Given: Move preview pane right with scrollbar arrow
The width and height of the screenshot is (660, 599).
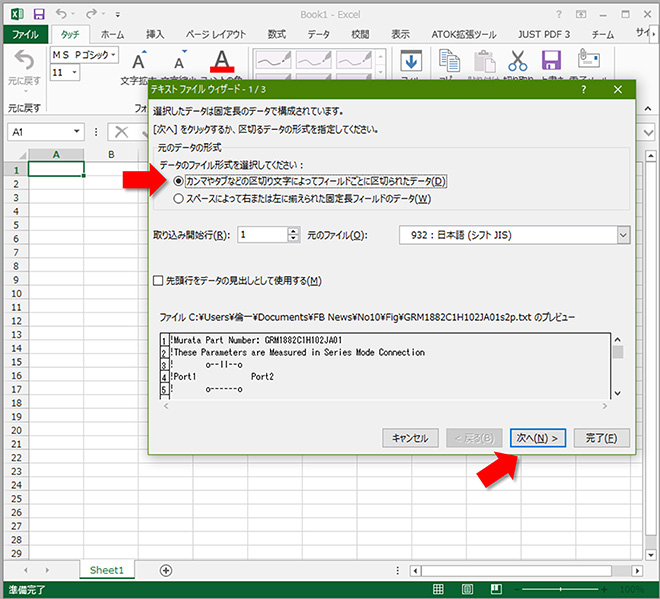Looking at the screenshot, I should click(x=604, y=406).
